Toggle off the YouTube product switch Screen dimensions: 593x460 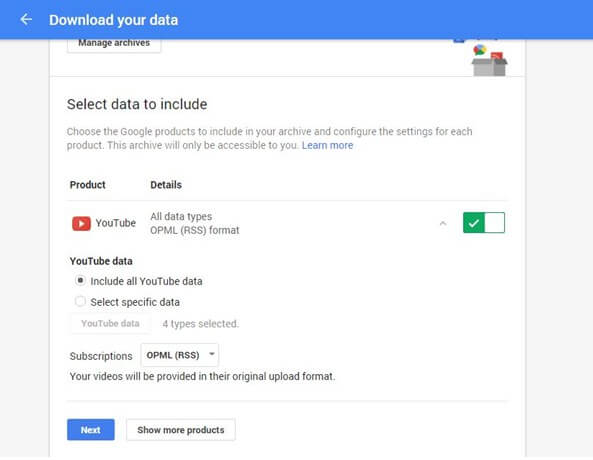click(484, 223)
